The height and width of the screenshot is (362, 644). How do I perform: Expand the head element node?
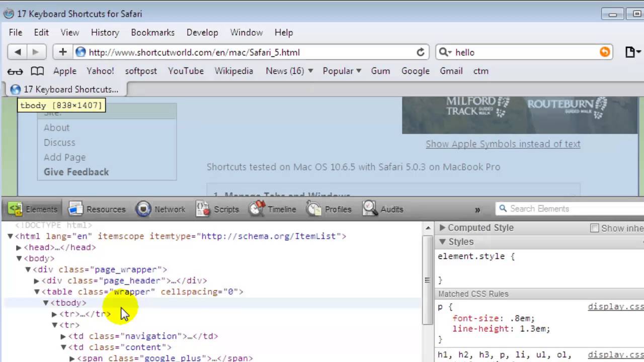pyautogui.click(x=19, y=247)
